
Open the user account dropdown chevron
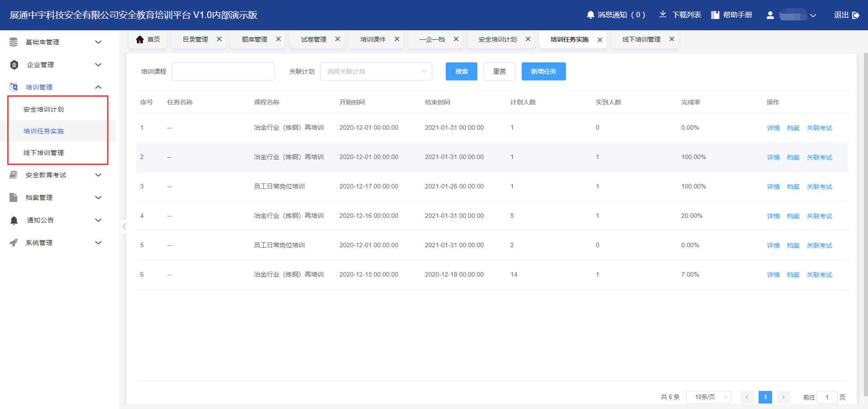813,15
